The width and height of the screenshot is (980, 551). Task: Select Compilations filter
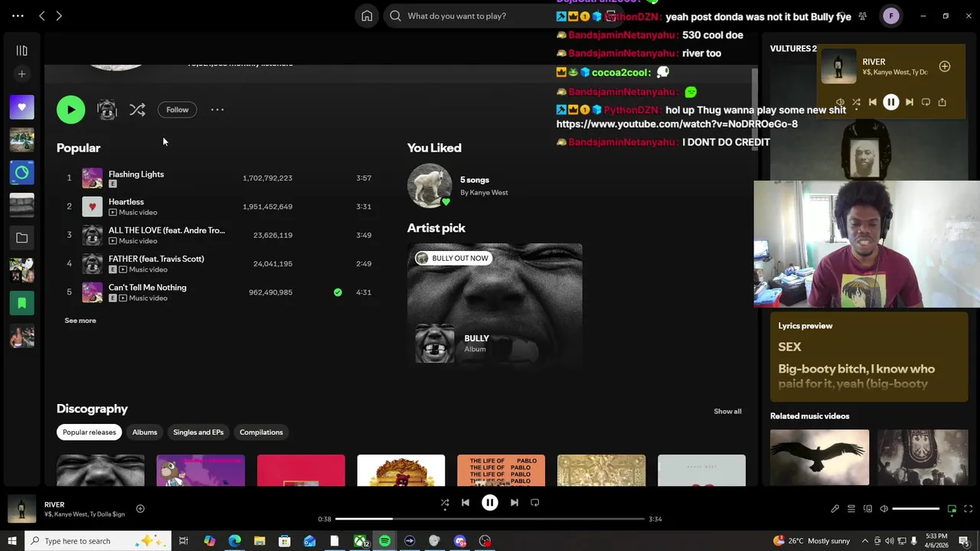coord(261,432)
